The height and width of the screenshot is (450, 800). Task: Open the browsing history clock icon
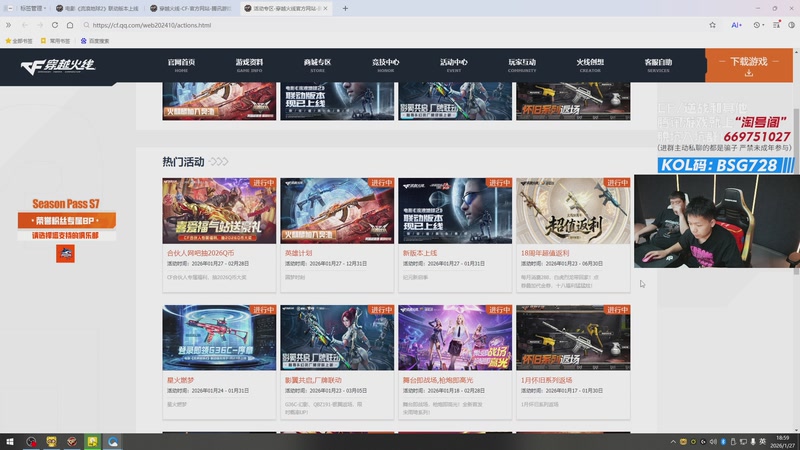(757, 24)
